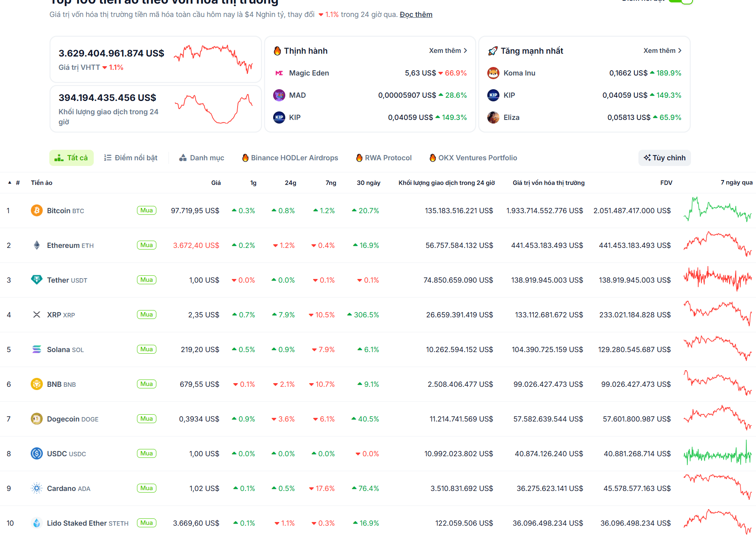Click flame icon of RWA Protocol

(x=359, y=158)
